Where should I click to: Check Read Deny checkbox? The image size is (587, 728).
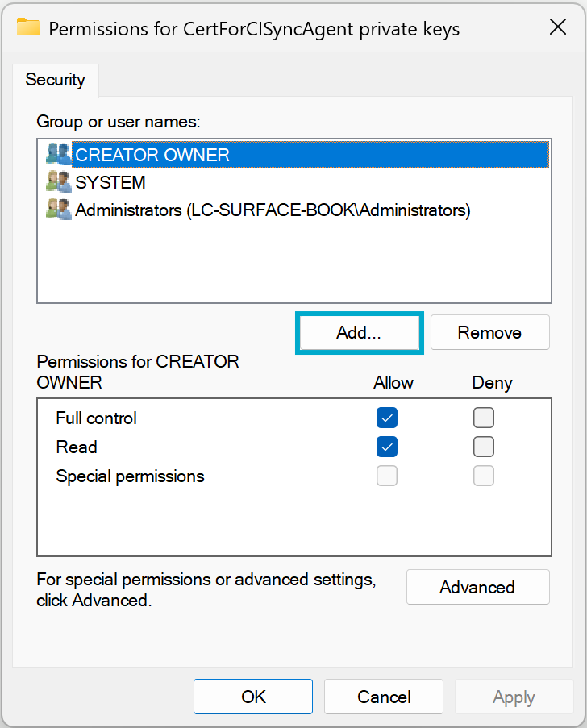pos(484,447)
